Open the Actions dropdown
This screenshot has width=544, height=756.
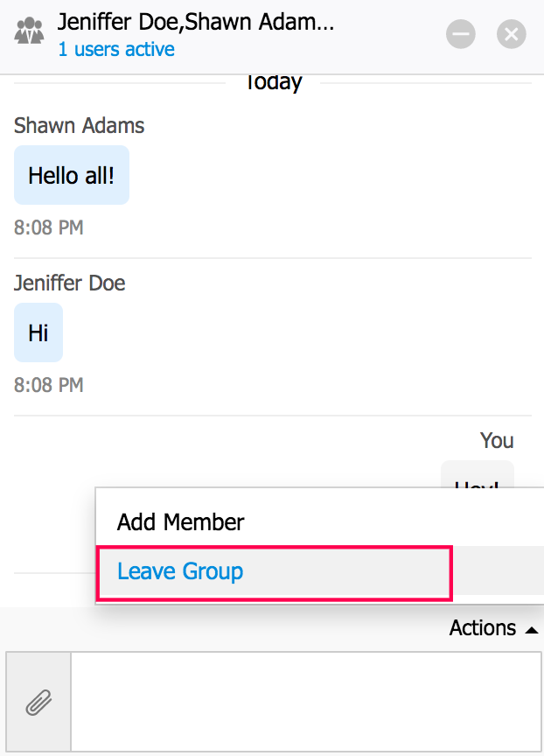click(x=483, y=628)
